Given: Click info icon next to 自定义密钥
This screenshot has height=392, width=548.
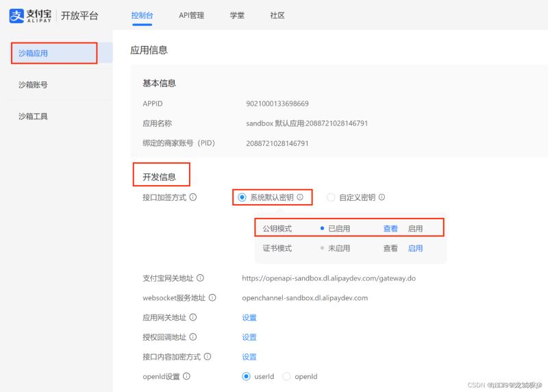Looking at the screenshot, I should (382, 197).
